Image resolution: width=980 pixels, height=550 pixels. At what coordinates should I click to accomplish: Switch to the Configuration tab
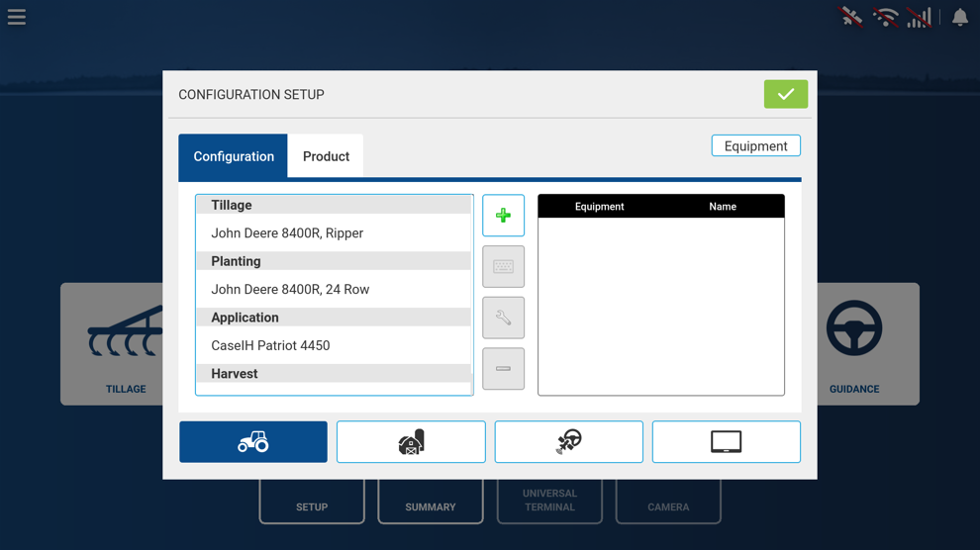tap(234, 156)
